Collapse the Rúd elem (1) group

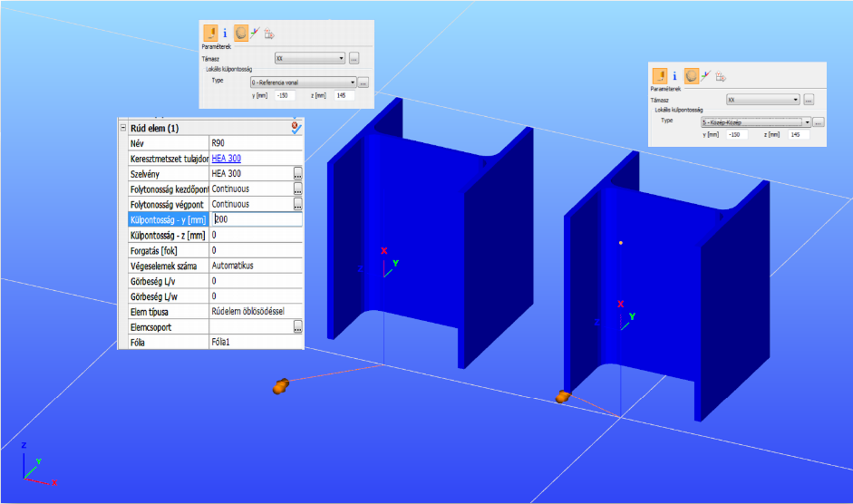123,128
